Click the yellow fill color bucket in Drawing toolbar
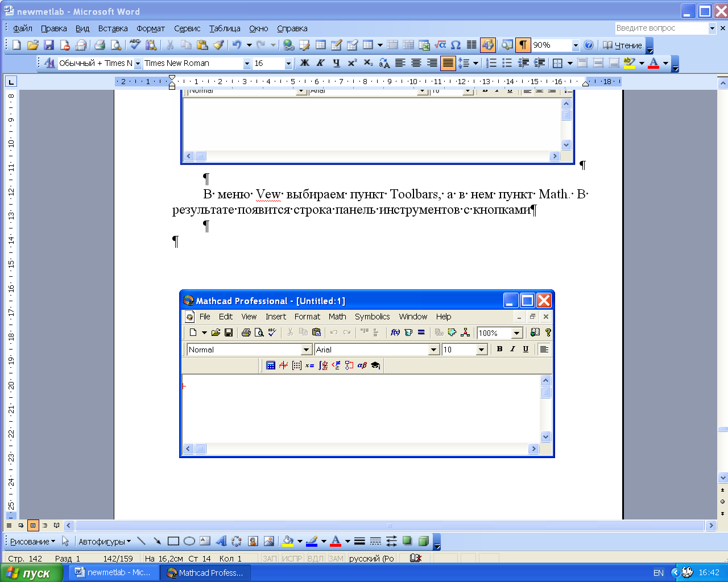The height and width of the screenshot is (582, 728). click(x=288, y=541)
